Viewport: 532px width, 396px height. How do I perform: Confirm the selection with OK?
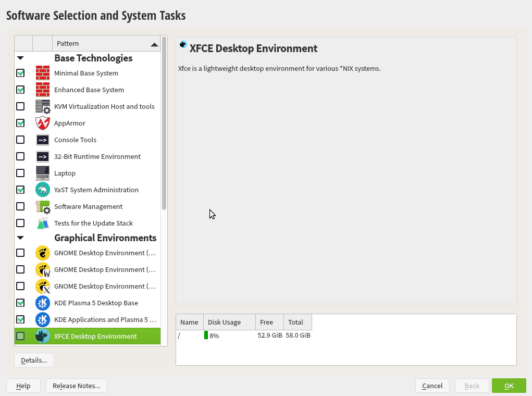(x=509, y=386)
